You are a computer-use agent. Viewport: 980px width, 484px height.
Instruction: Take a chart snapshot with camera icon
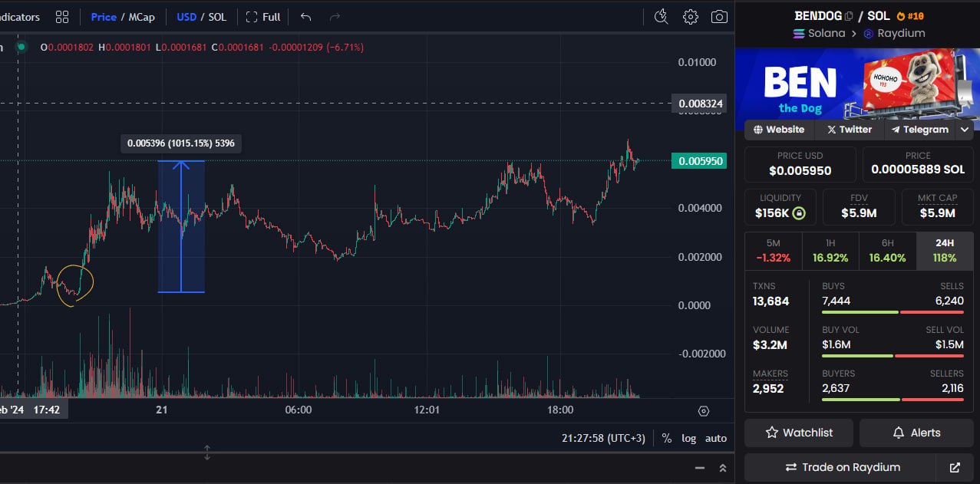pos(719,17)
